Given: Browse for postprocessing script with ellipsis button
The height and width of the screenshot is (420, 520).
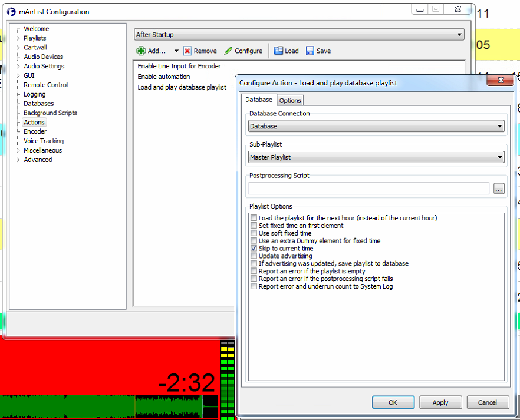Looking at the screenshot, I should pos(499,188).
